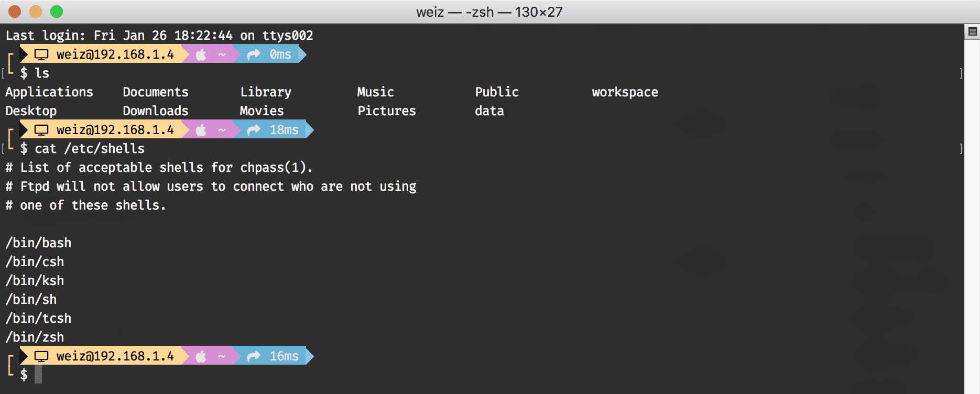The width and height of the screenshot is (980, 394).
Task: Click the arrow icon beside 16ms
Action: (x=254, y=356)
